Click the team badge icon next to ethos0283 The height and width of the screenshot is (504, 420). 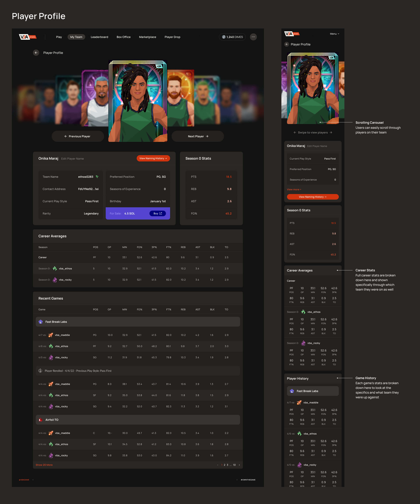97,177
